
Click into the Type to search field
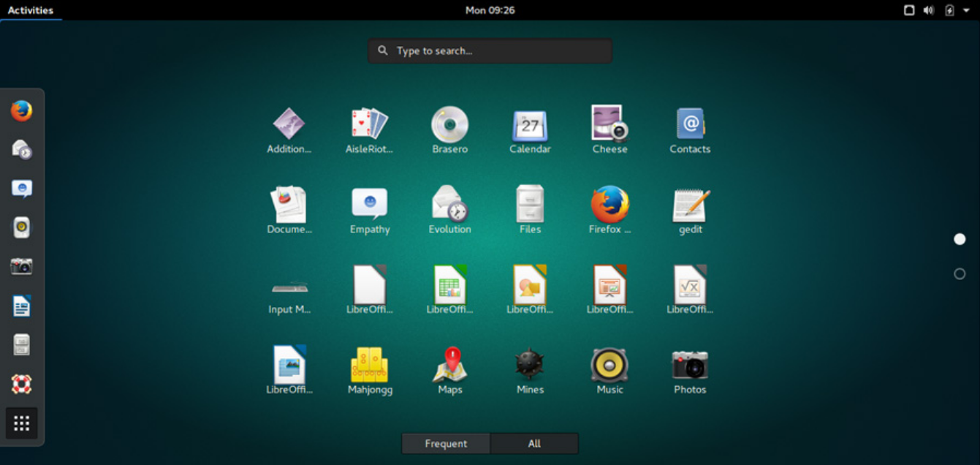489,50
